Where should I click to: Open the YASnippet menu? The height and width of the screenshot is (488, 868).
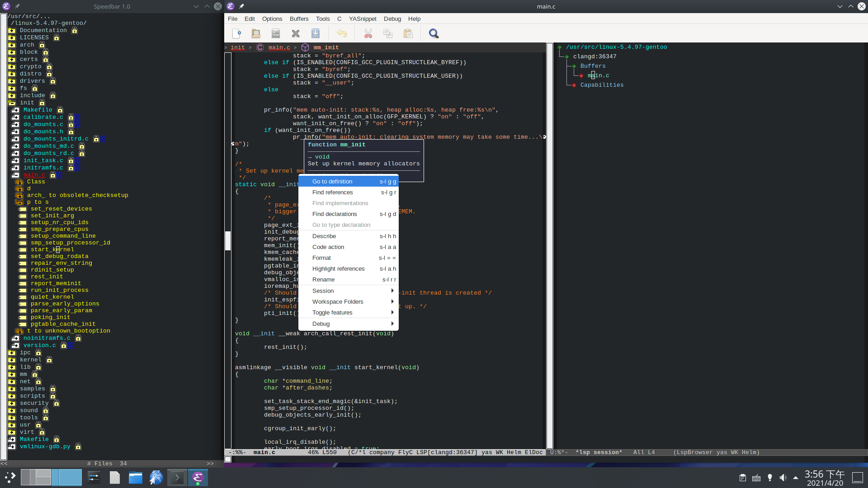(x=362, y=19)
